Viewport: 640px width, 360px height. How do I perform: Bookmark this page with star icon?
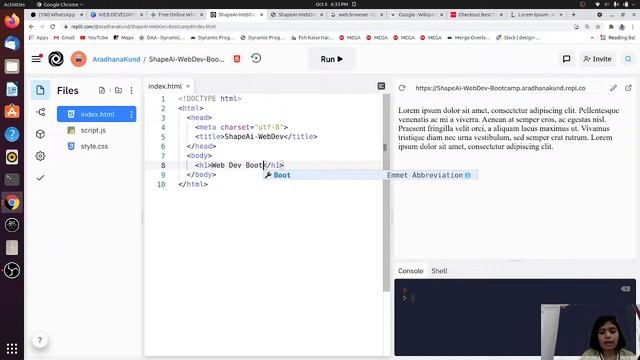(x=598, y=27)
